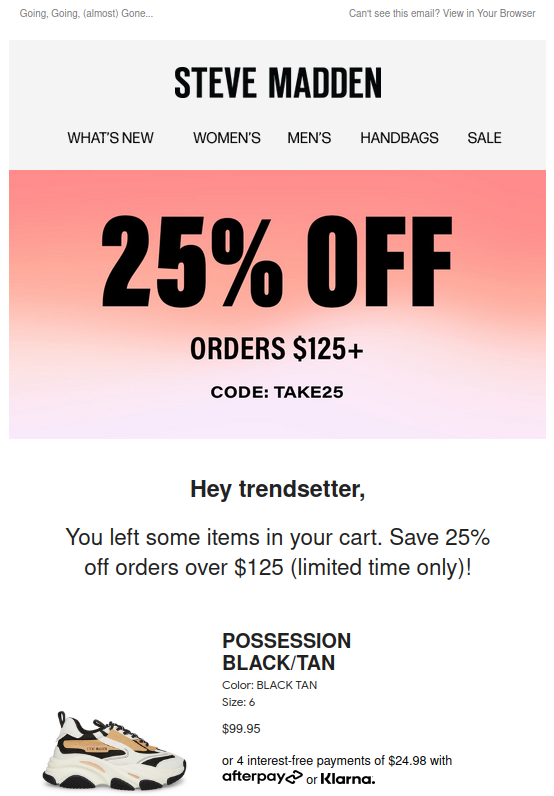Click the Steve Madden logo
The image size is (554, 796).
coord(277,83)
